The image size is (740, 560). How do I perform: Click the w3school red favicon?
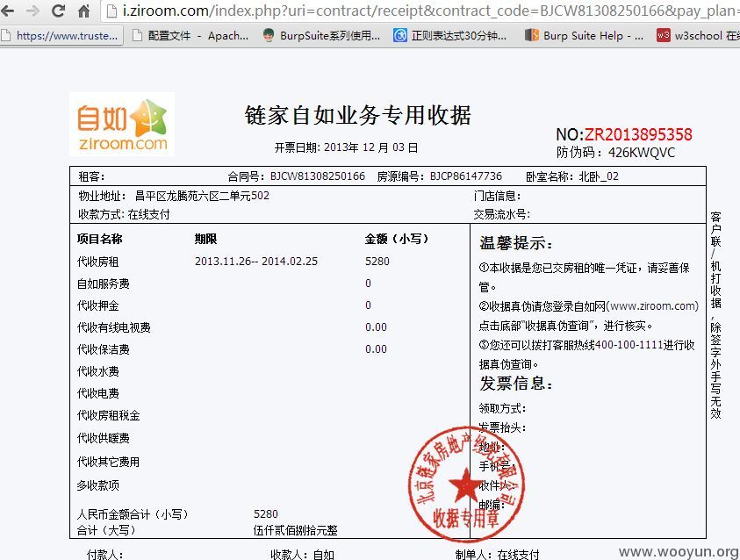pyautogui.click(x=663, y=35)
